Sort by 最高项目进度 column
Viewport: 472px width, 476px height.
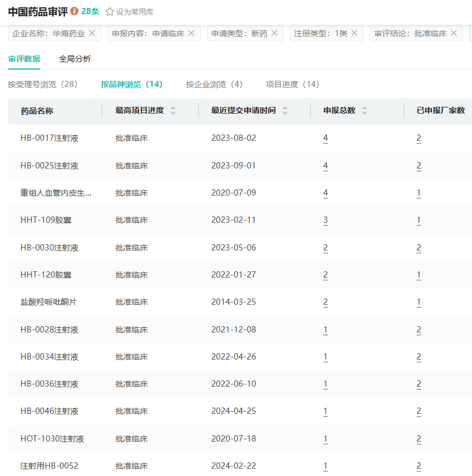173,111
